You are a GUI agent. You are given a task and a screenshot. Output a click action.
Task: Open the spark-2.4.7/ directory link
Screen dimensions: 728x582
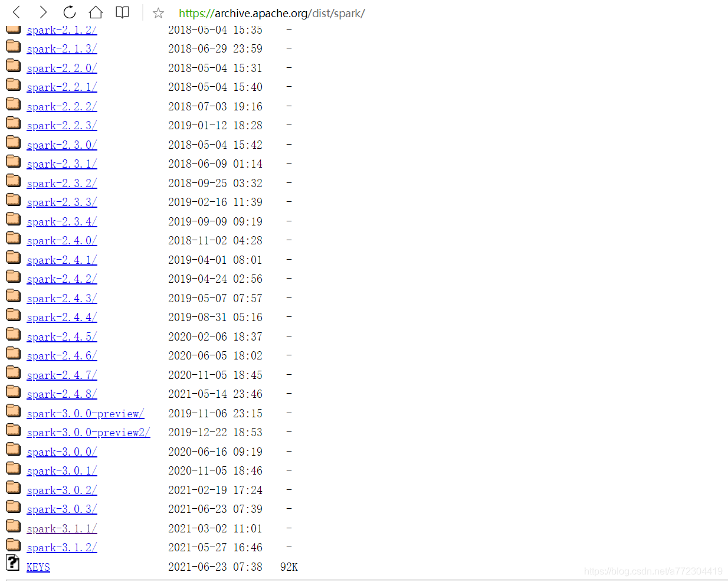click(62, 375)
